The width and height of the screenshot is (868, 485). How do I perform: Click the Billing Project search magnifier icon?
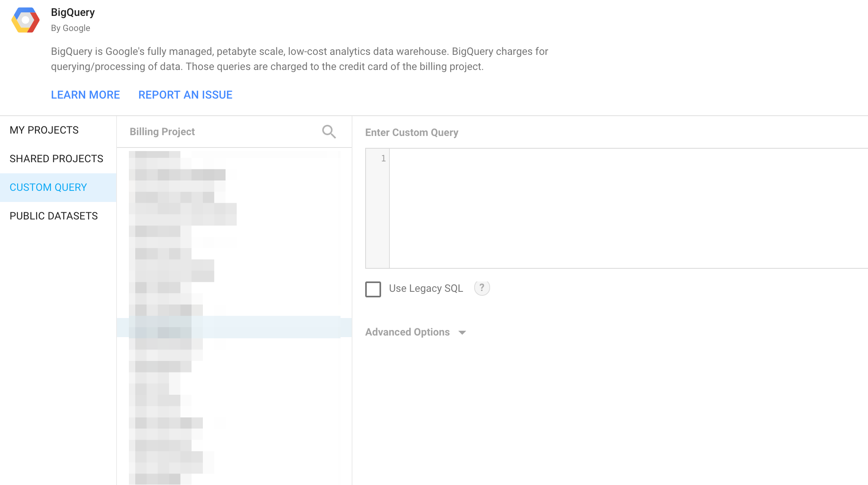coord(329,132)
